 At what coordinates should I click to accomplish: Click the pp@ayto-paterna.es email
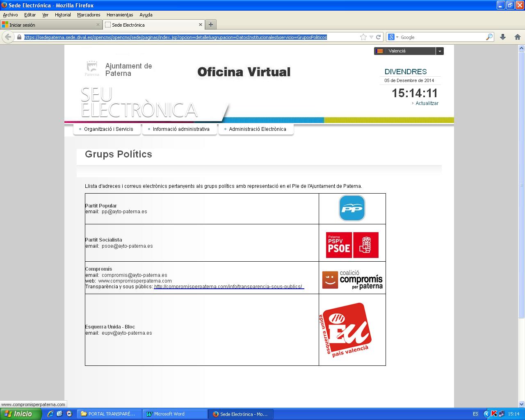124,212
